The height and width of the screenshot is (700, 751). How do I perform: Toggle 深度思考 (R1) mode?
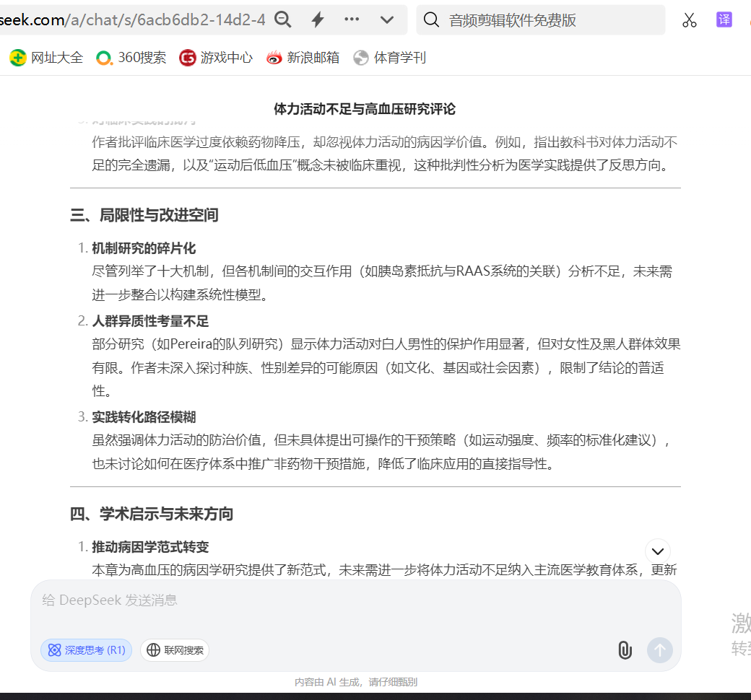pyautogui.click(x=86, y=649)
